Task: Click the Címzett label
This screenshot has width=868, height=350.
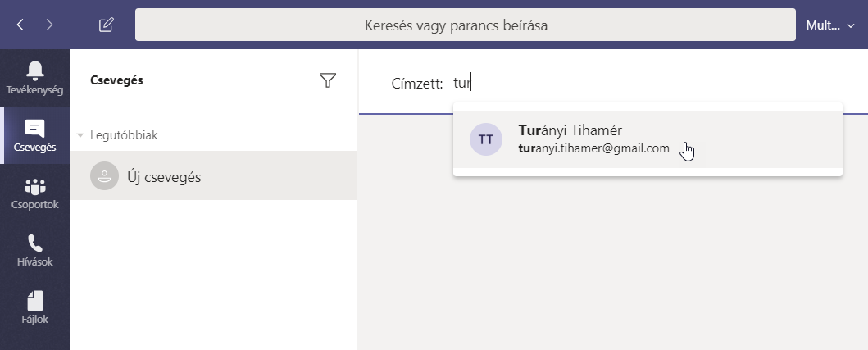Action: pyautogui.click(x=418, y=83)
